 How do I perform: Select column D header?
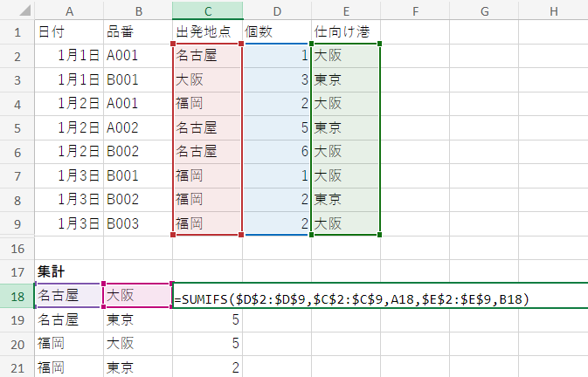pos(277,10)
